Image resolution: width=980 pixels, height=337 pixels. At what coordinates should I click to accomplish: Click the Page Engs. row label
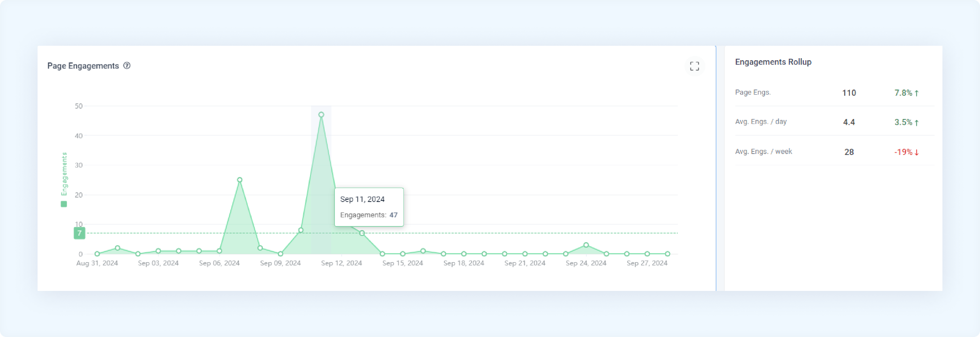[753, 92]
